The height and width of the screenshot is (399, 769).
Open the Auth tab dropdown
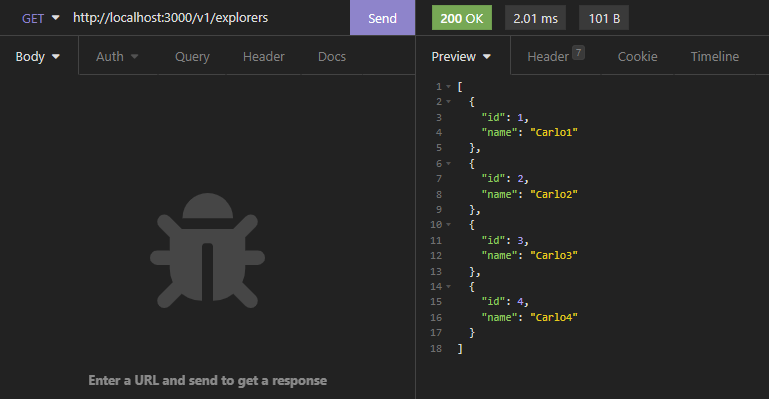tap(117, 56)
